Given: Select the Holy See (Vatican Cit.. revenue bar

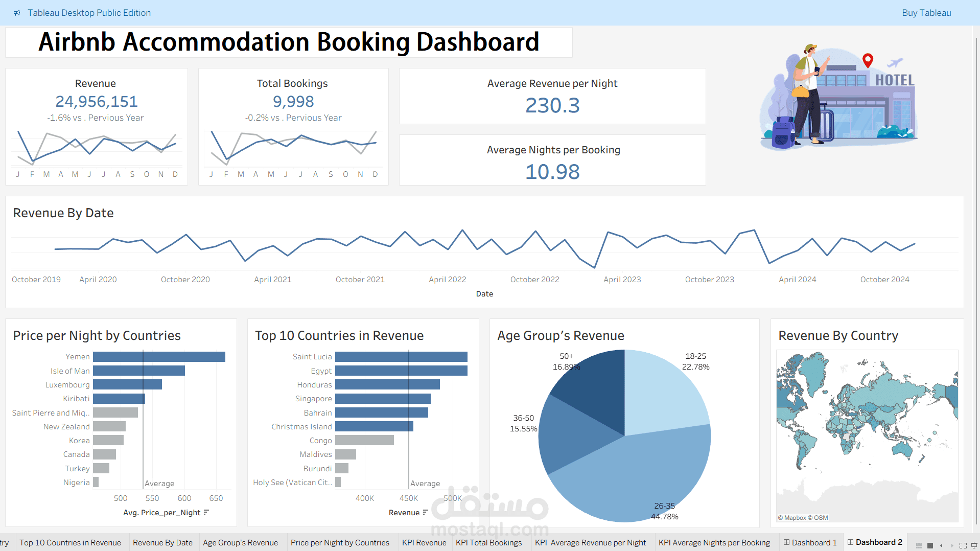Looking at the screenshot, I should 338,482.
